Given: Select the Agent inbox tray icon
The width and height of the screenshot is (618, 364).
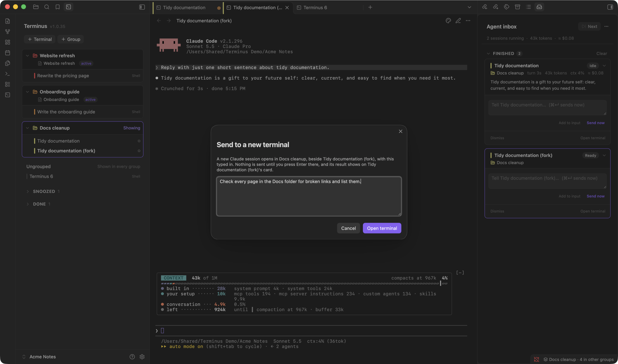Looking at the screenshot, I should pyautogui.click(x=539, y=7).
